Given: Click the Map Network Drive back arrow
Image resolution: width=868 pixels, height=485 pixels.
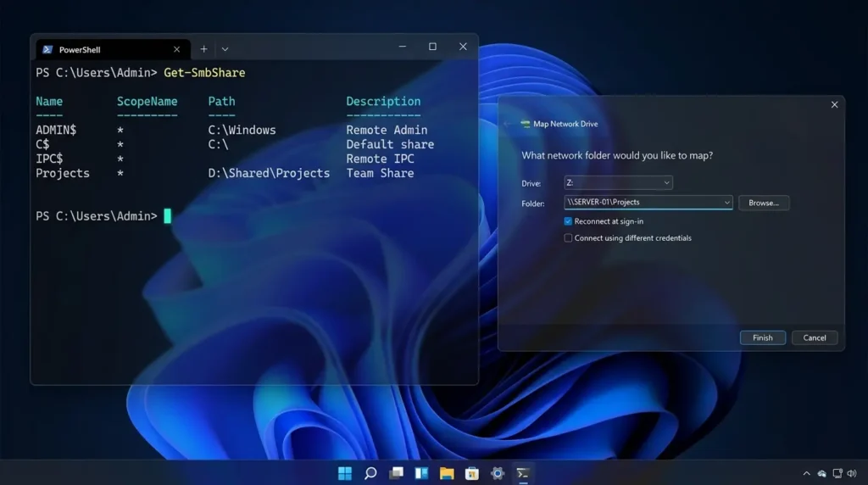Looking at the screenshot, I should click(508, 124).
